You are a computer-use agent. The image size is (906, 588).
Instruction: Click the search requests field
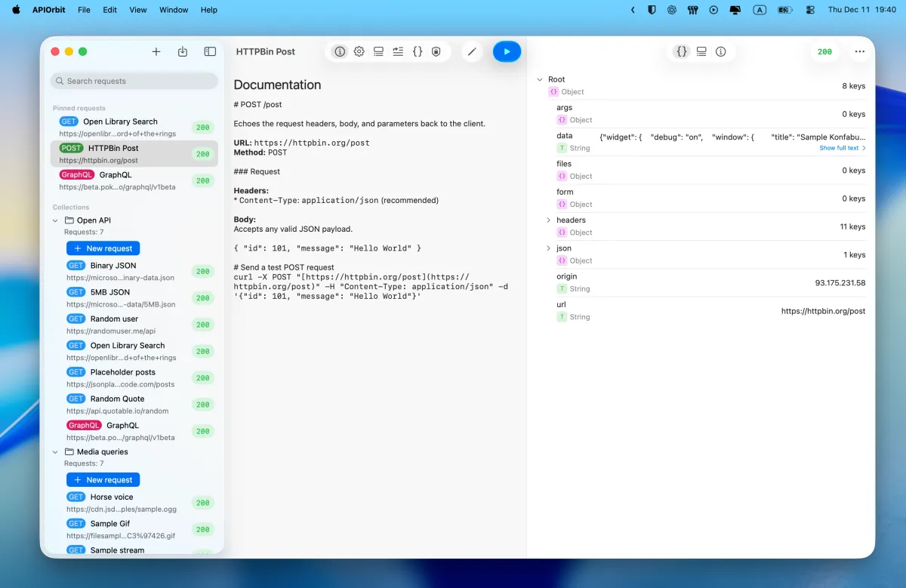coord(134,80)
